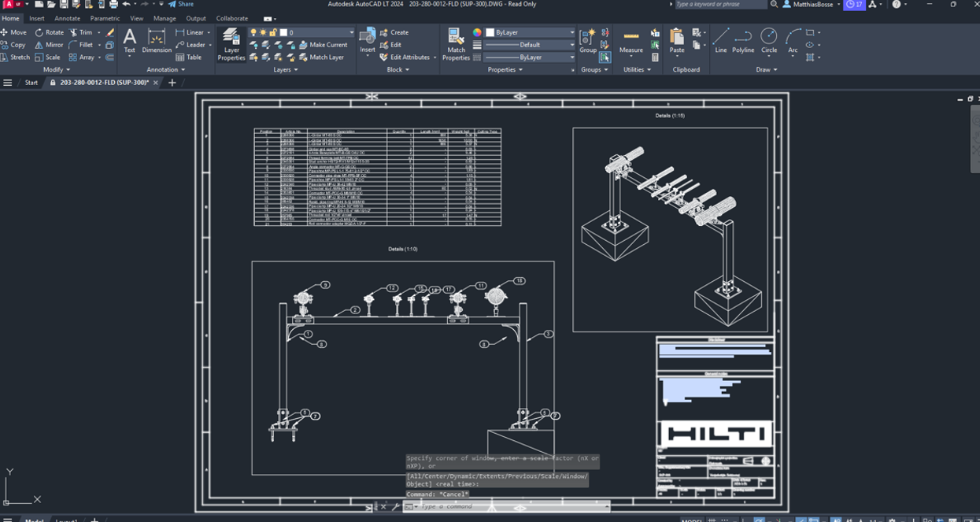Select the Array tool
This screenshot has height=522, width=980.
(x=82, y=57)
